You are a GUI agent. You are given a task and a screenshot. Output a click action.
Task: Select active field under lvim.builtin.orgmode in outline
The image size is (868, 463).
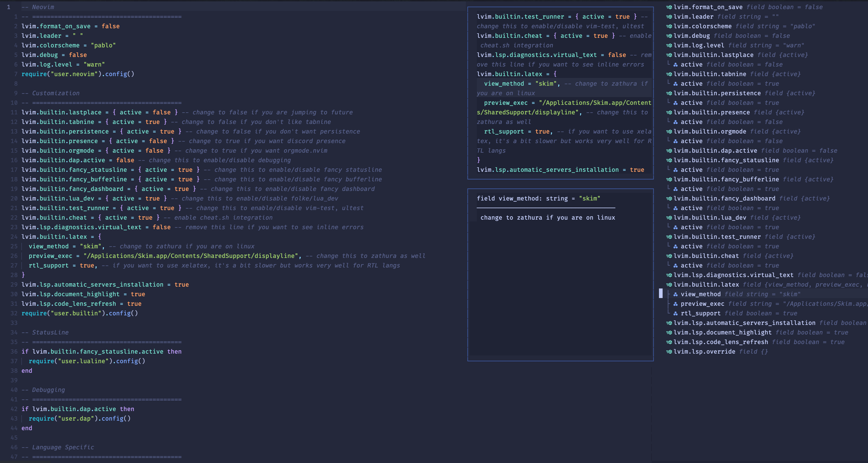[728, 141]
